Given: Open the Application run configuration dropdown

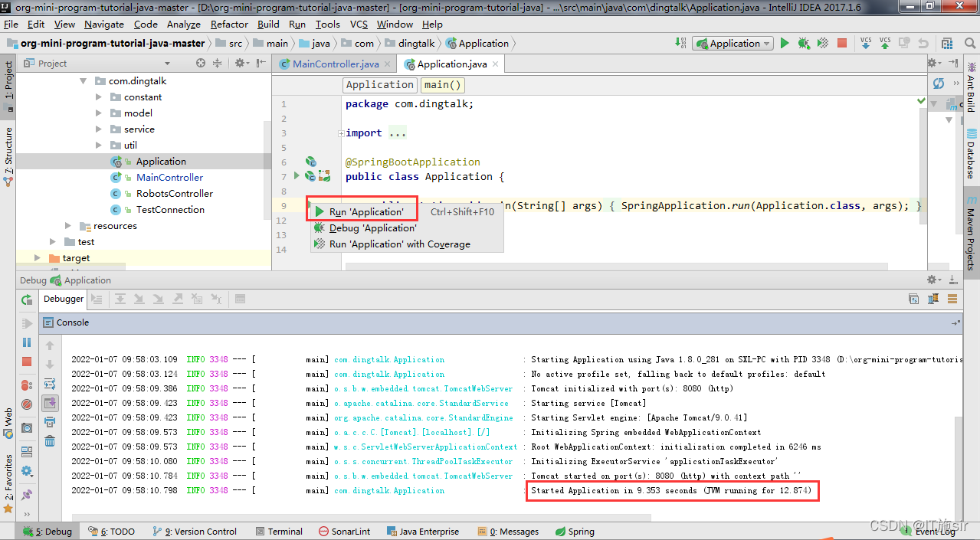Looking at the screenshot, I should click(733, 44).
